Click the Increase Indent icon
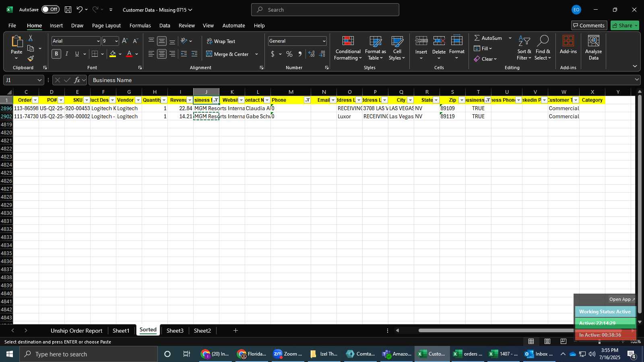 (x=194, y=54)
